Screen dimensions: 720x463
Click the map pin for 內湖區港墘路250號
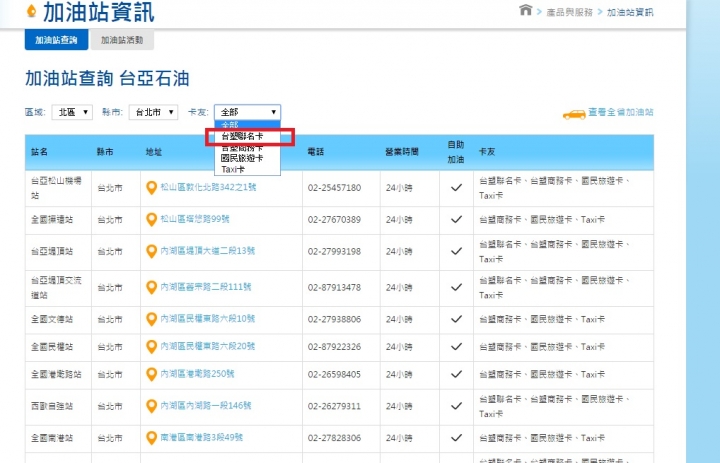(x=151, y=374)
